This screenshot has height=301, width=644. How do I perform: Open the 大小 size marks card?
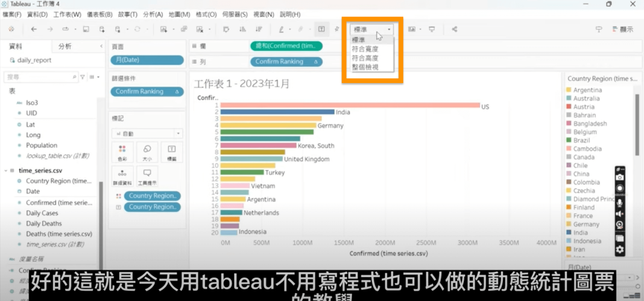tap(147, 153)
